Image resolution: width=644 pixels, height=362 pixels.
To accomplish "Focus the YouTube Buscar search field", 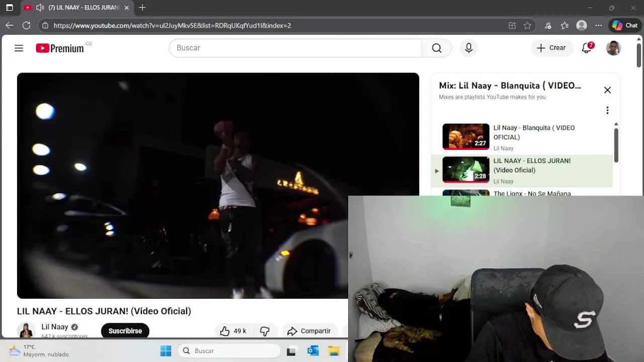I will [x=295, y=48].
